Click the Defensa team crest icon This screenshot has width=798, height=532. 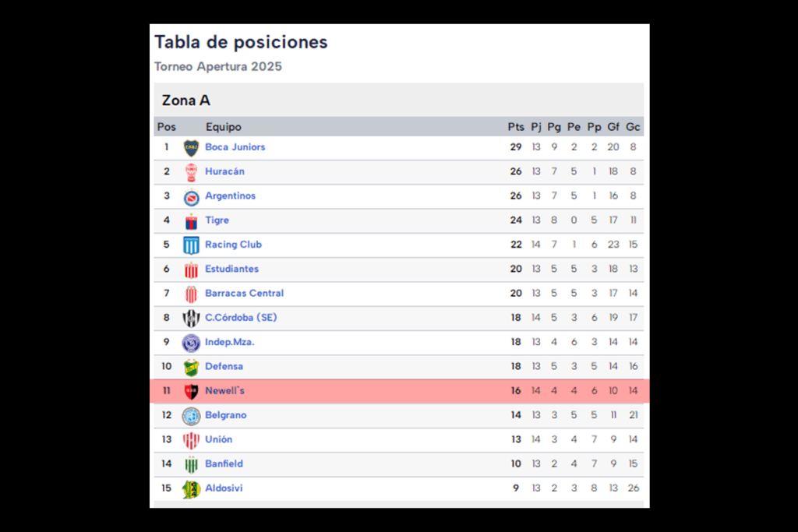pyautogui.click(x=191, y=367)
